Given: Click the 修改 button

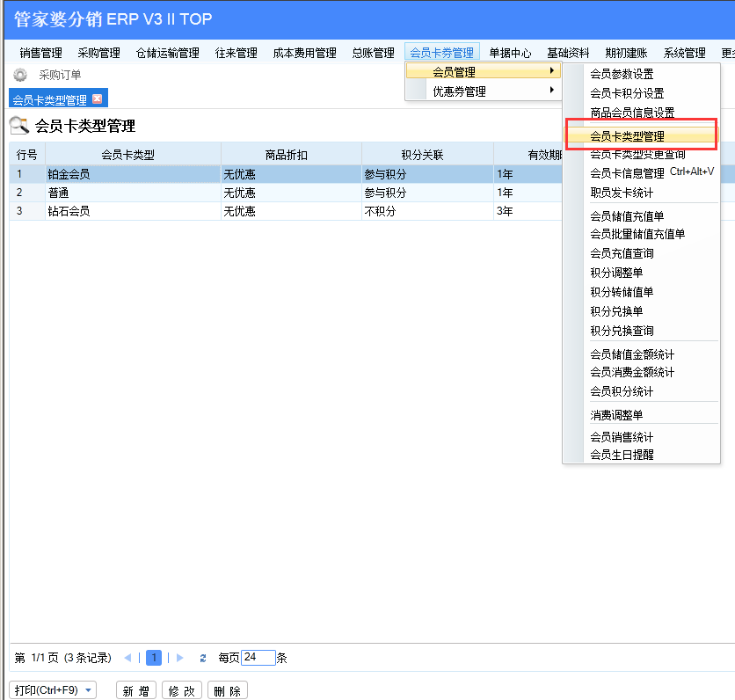Looking at the screenshot, I should click(182, 690).
